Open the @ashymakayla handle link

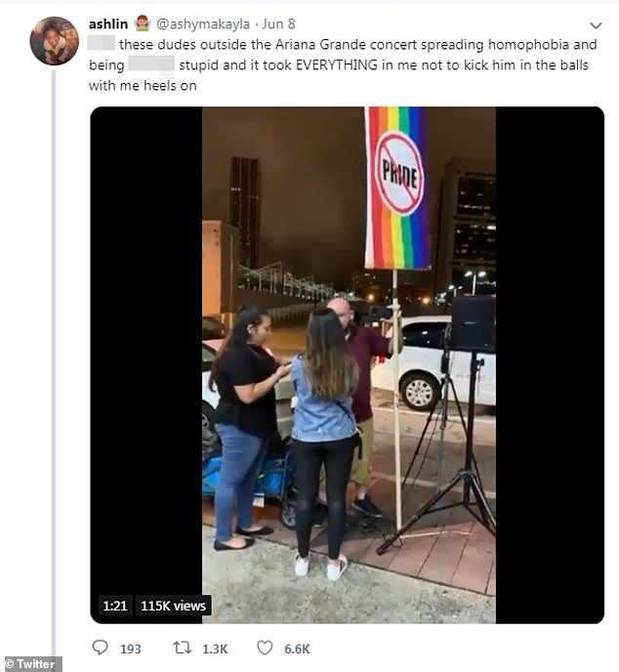(x=203, y=24)
